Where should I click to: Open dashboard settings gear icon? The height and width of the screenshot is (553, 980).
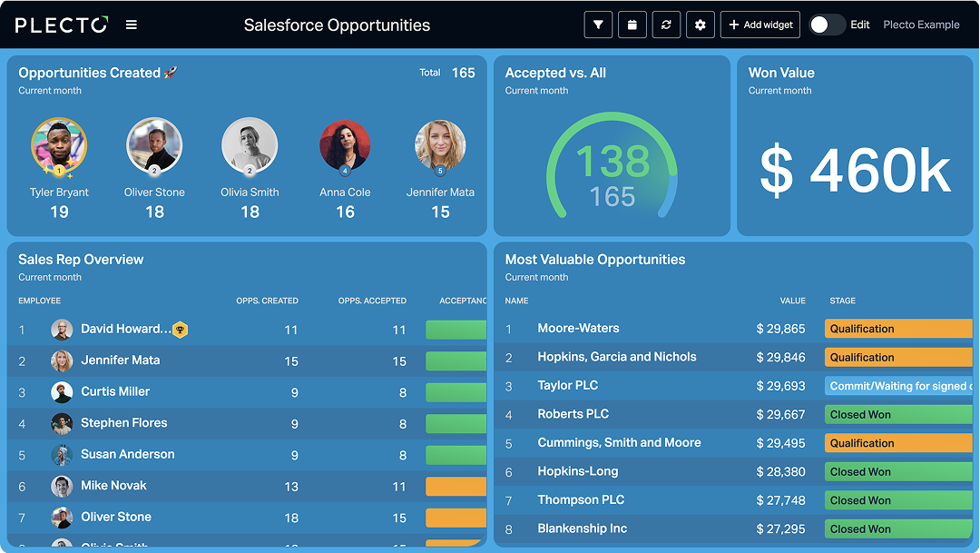coord(700,25)
